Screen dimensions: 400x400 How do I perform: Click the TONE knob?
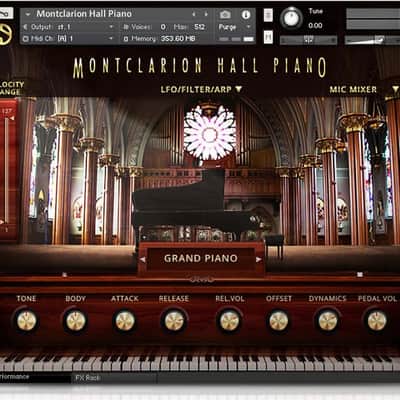point(26,321)
